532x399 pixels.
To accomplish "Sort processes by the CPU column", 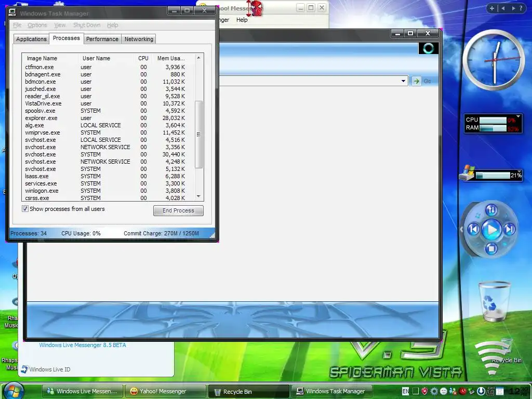I will [143, 58].
